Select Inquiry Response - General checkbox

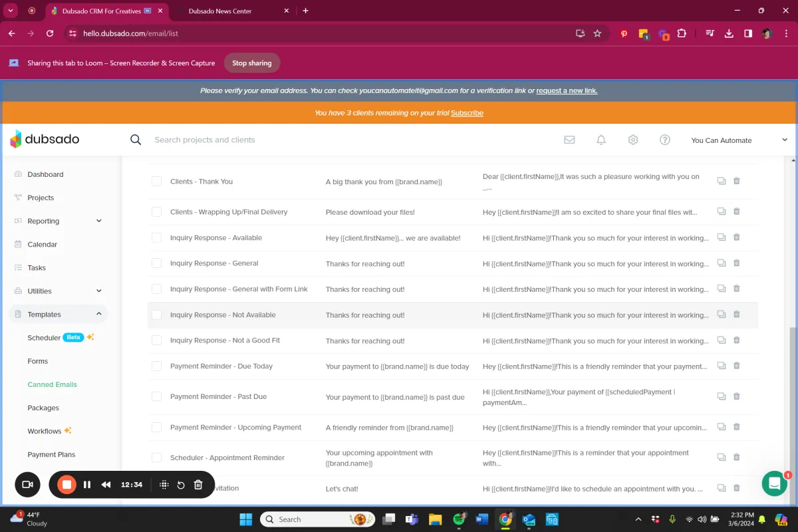click(x=156, y=263)
